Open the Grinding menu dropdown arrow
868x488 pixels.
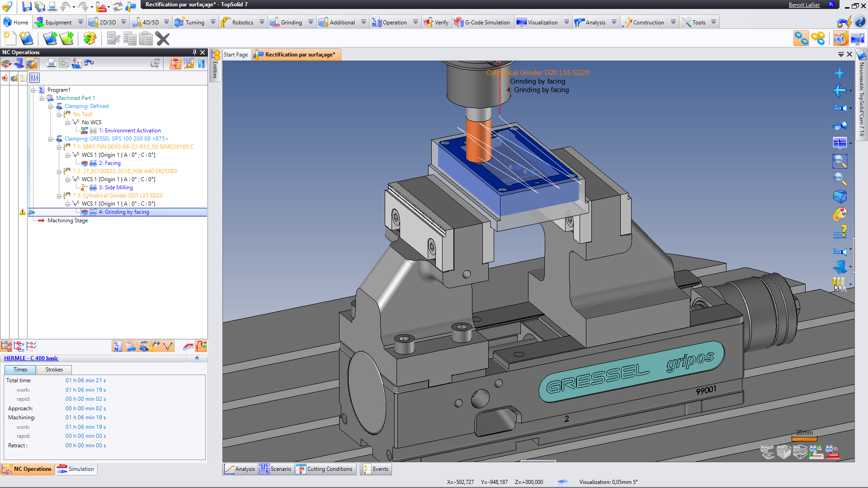pos(311,22)
